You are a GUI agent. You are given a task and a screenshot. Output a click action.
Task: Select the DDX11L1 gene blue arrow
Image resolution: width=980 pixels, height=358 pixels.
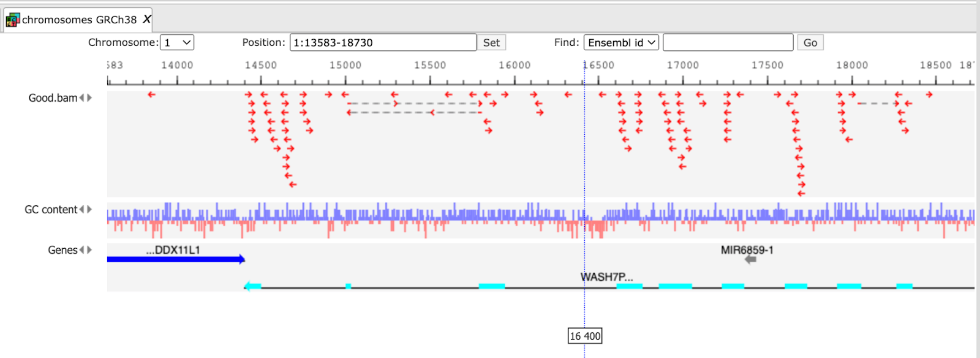176,259
